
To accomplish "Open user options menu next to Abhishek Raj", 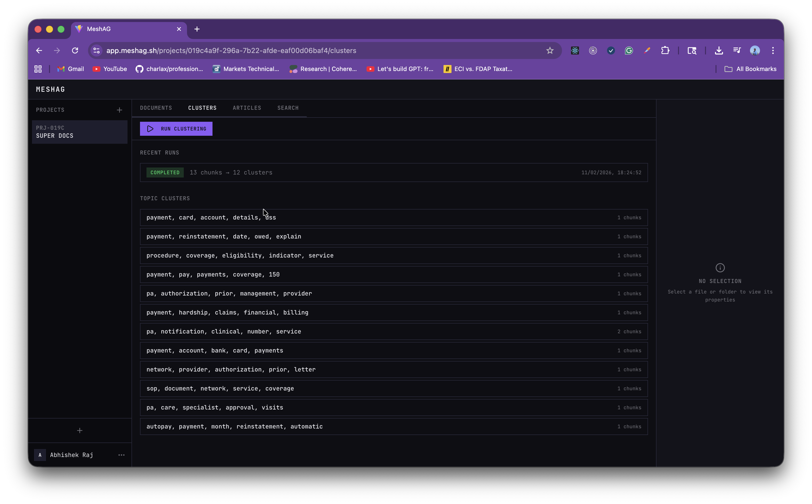I will pos(121,455).
